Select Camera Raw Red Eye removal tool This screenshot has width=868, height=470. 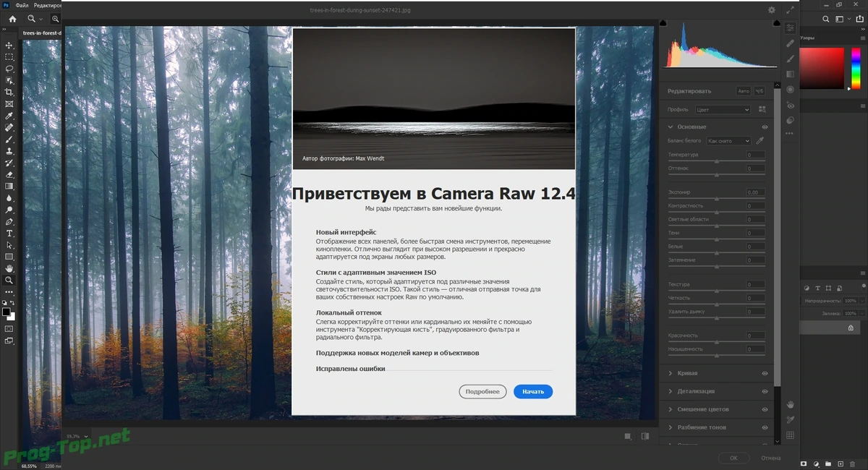tap(790, 105)
